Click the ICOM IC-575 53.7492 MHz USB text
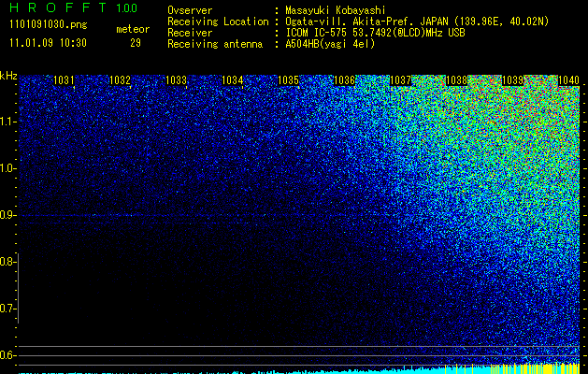588x374 pixels. coord(375,33)
